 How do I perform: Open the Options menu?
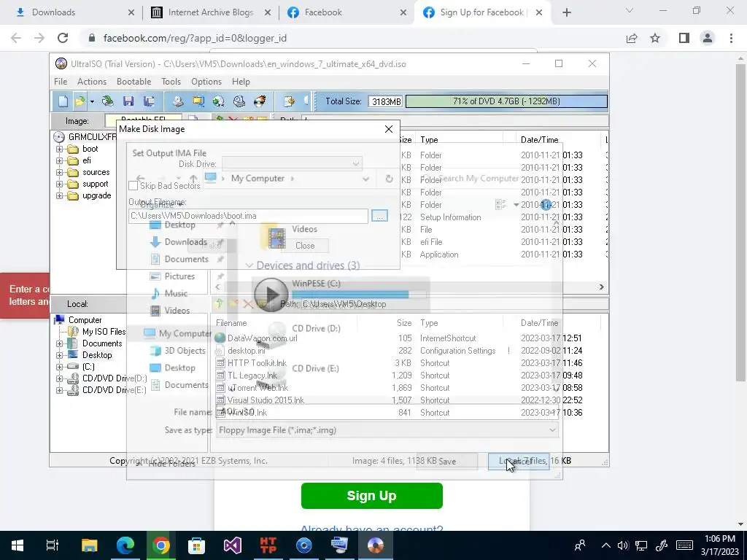click(206, 82)
